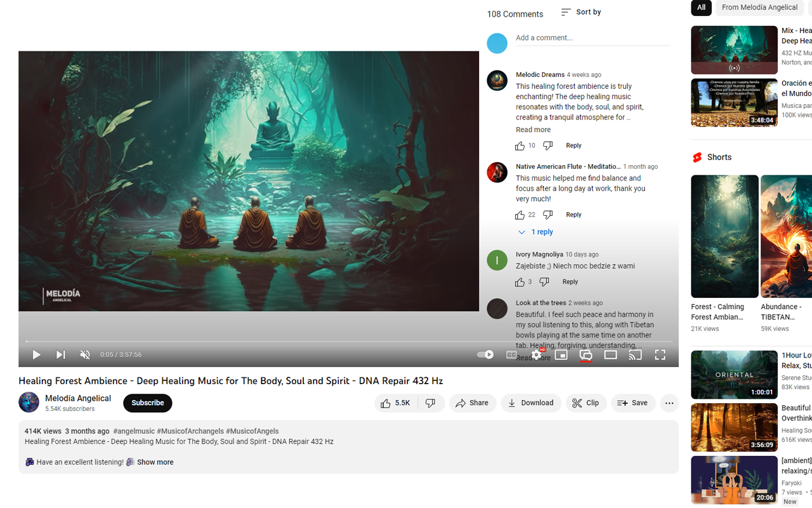The image size is (812, 508).
Task: Play the video
Action: 36,354
